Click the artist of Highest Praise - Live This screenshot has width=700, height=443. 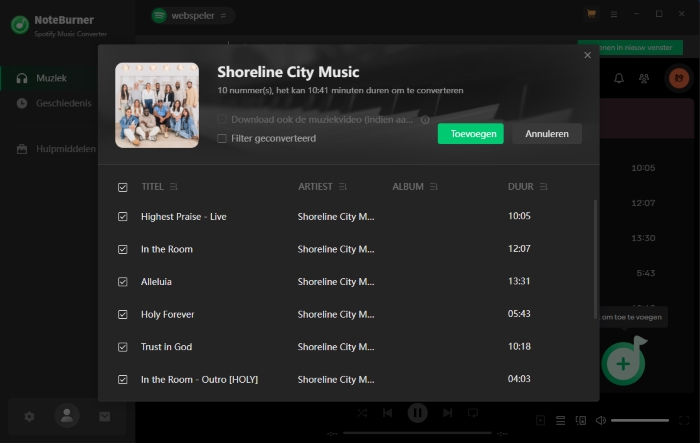coord(336,217)
